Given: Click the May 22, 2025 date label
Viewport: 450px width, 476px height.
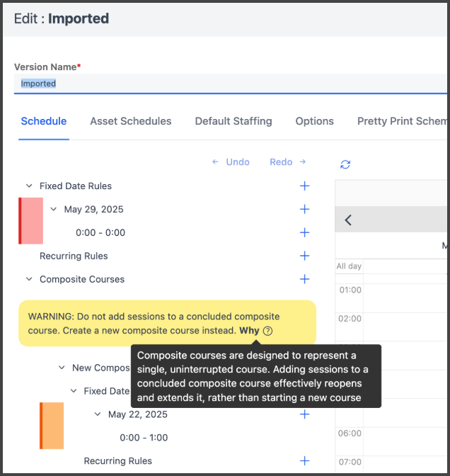Looking at the screenshot, I should (138, 414).
